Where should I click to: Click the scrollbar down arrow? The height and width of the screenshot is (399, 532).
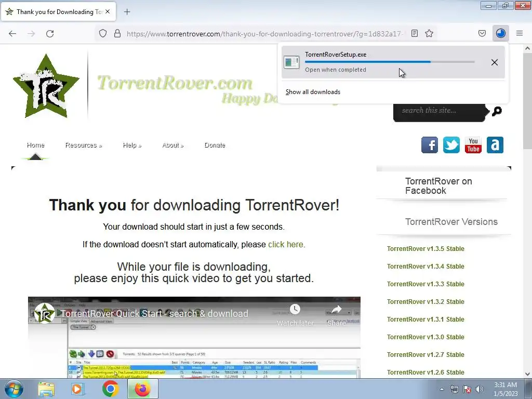[528, 374]
